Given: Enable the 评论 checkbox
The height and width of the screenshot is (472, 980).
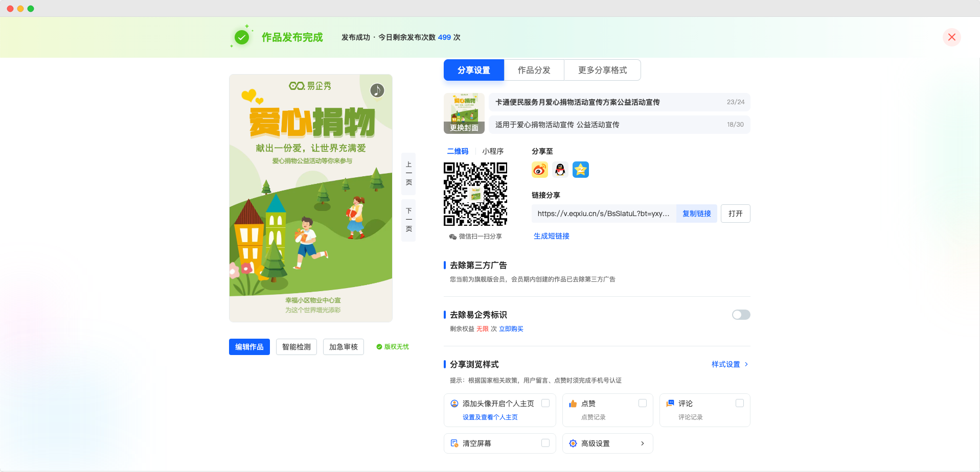Looking at the screenshot, I should pos(740,403).
